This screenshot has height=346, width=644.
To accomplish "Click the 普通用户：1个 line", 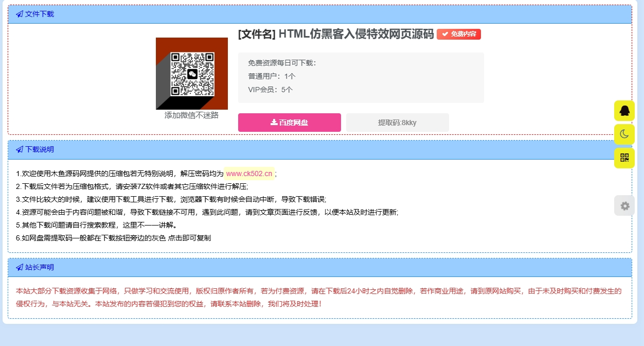I will point(272,76).
